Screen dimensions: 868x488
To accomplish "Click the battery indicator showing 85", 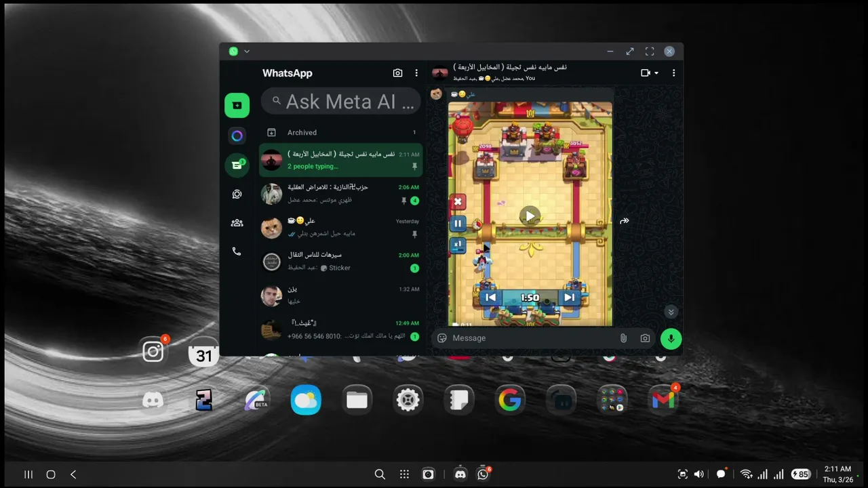I will pyautogui.click(x=801, y=474).
